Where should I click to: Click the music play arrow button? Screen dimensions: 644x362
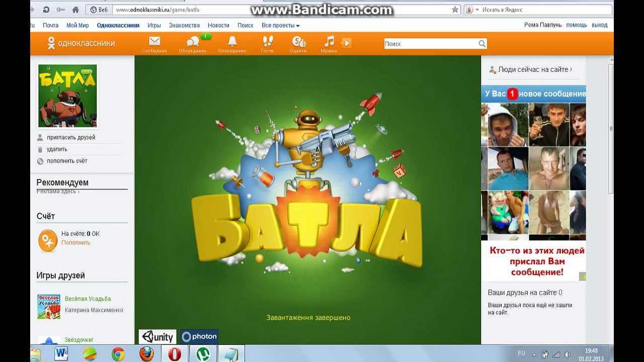(x=346, y=43)
